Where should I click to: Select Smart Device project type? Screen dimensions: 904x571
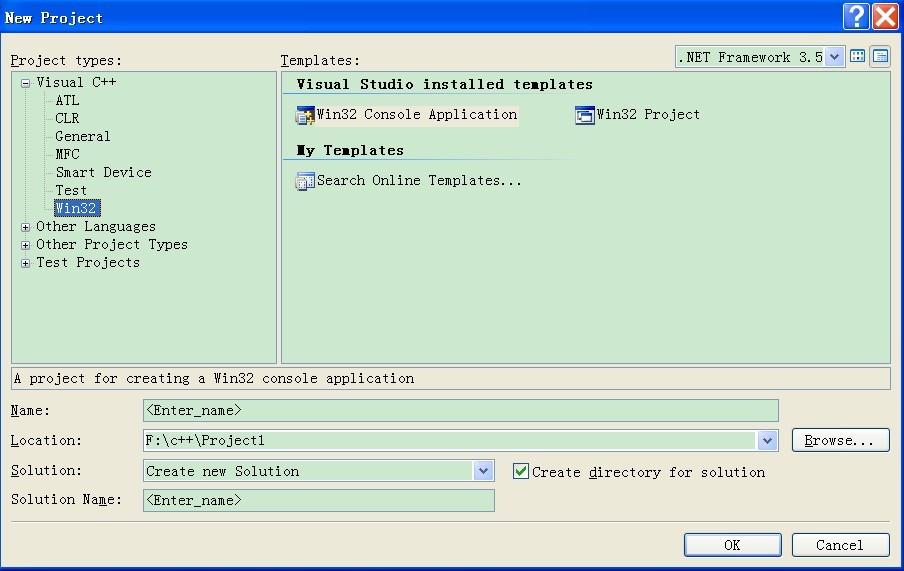[x=103, y=172]
